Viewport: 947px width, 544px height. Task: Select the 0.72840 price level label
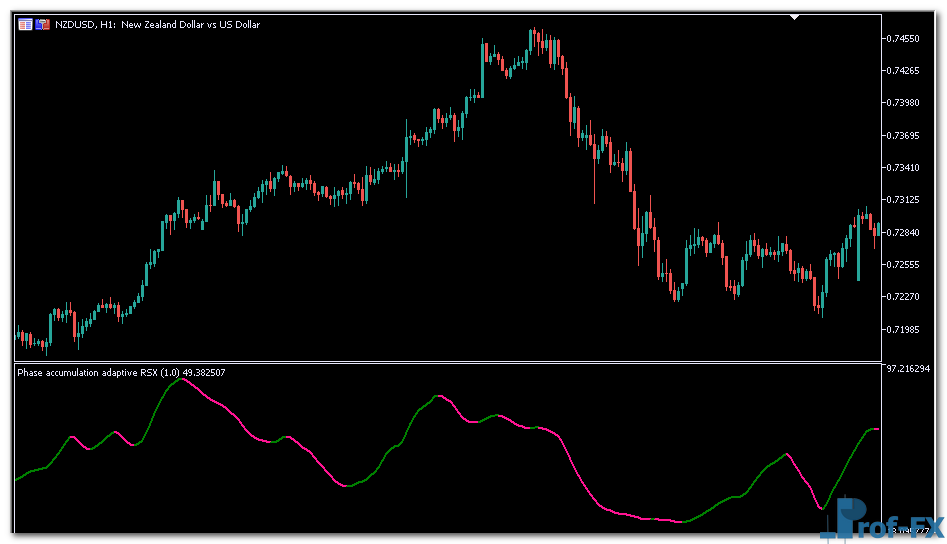pyautogui.click(x=904, y=233)
